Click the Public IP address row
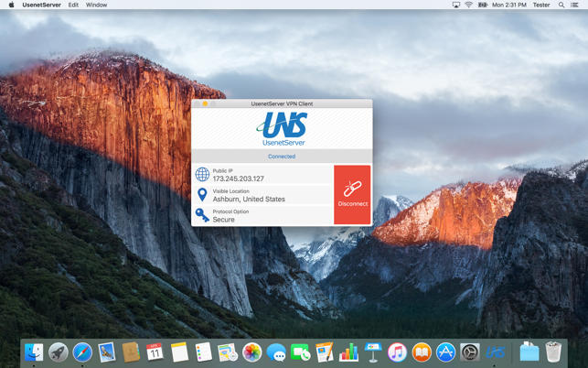 point(262,175)
